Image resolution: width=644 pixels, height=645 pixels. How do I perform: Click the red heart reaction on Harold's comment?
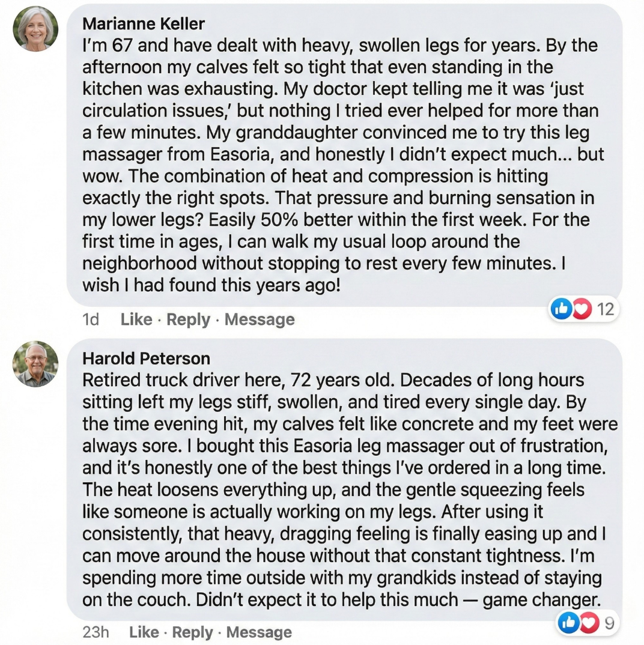tap(588, 623)
